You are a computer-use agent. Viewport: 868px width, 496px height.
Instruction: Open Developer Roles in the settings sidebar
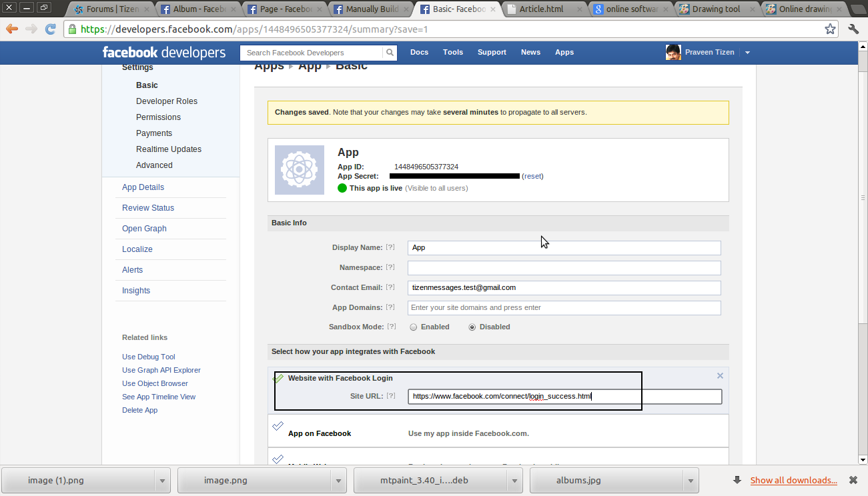click(x=167, y=101)
